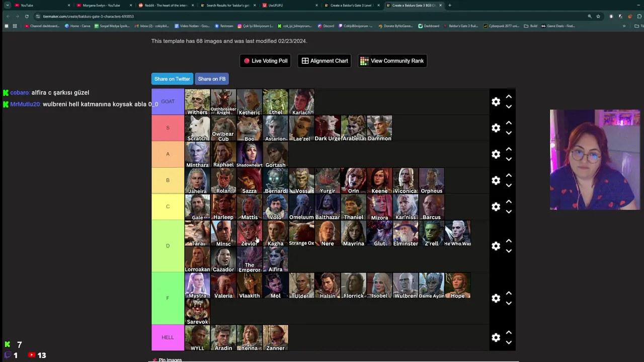Image resolution: width=644 pixels, height=362 pixels.
Task: Close the UwUFUFU tab
Action: tap(316, 5)
